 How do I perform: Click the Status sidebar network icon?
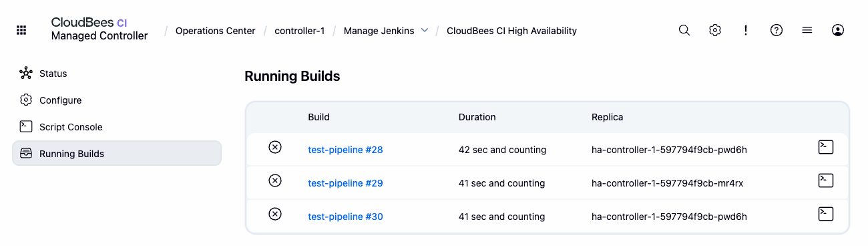26,74
